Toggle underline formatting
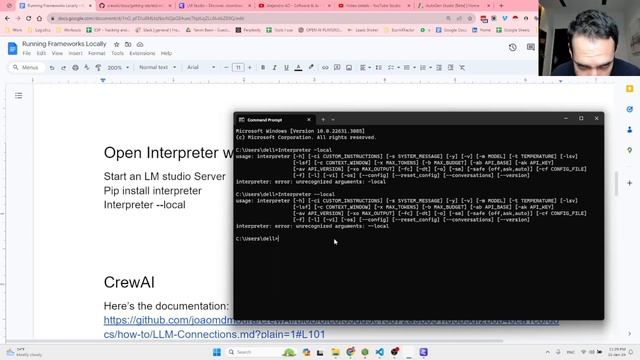Viewport: 640px width, 360px height. pyautogui.click(x=286, y=68)
